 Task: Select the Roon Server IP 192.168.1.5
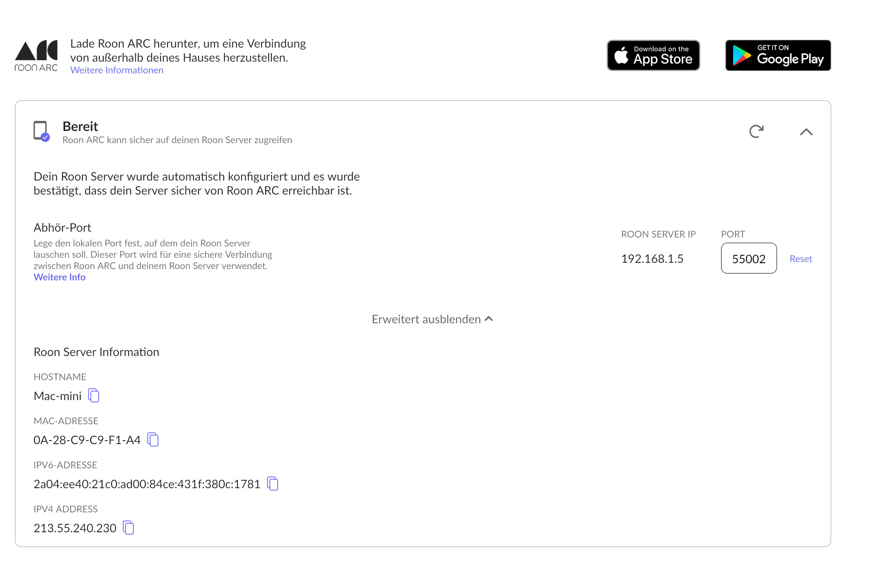(x=652, y=259)
